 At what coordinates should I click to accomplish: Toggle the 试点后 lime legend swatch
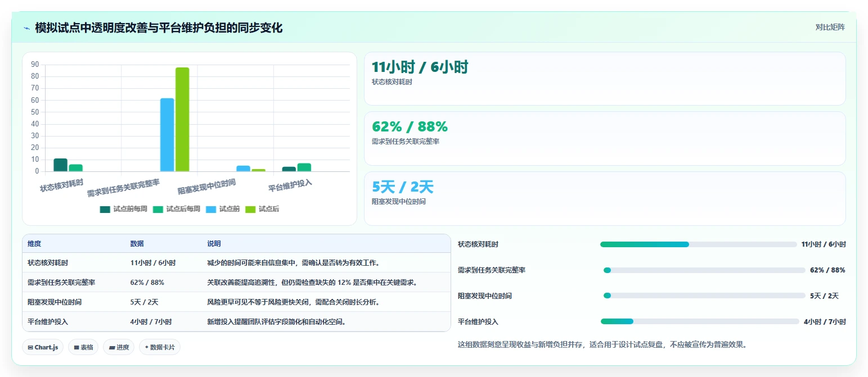coord(250,209)
